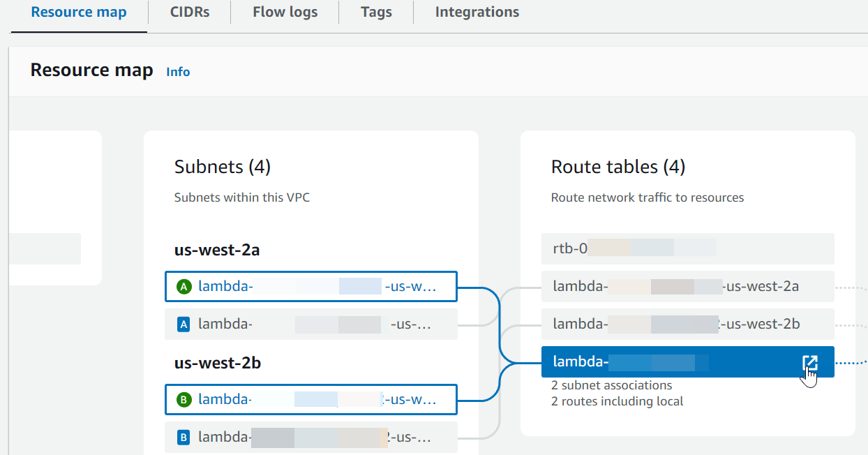Switch to the Flow logs tab
The width and height of the screenshot is (868, 455).
(x=285, y=13)
